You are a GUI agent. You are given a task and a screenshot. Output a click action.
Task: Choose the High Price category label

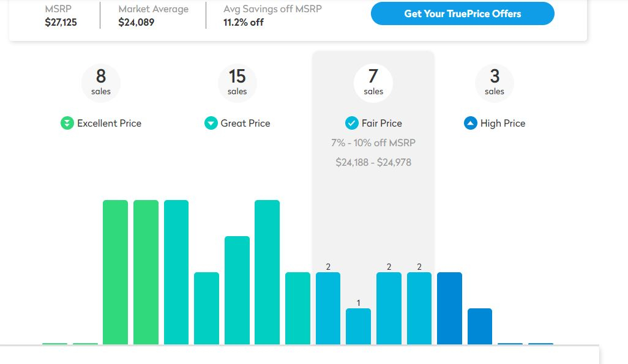pyautogui.click(x=503, y=124)
